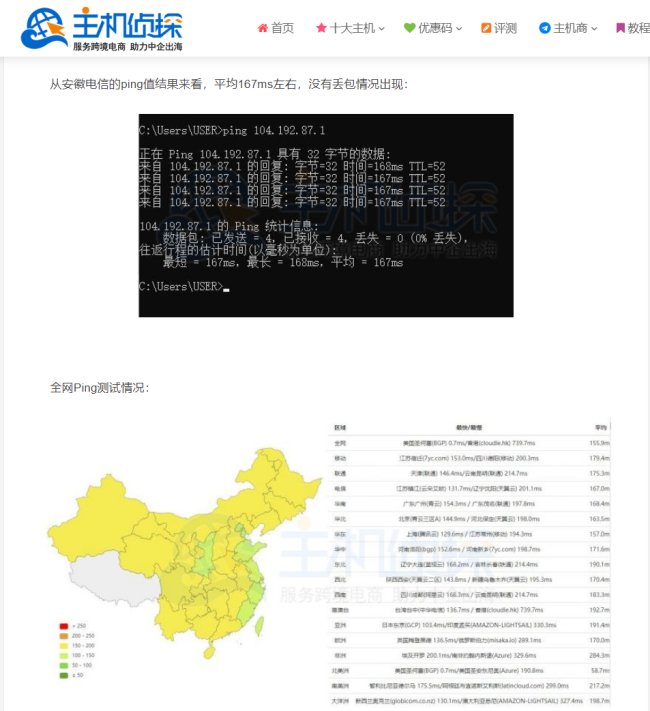Click the 168.4ms average table cell

(599, 504)
